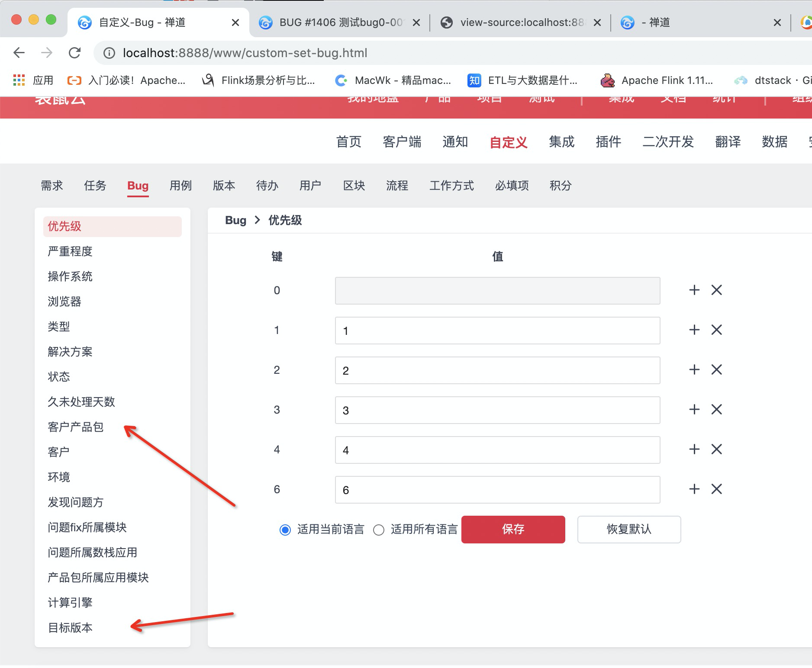812x668 pixels.
Task: Select 适用所有语言 radio option
Action: [379, 530]
